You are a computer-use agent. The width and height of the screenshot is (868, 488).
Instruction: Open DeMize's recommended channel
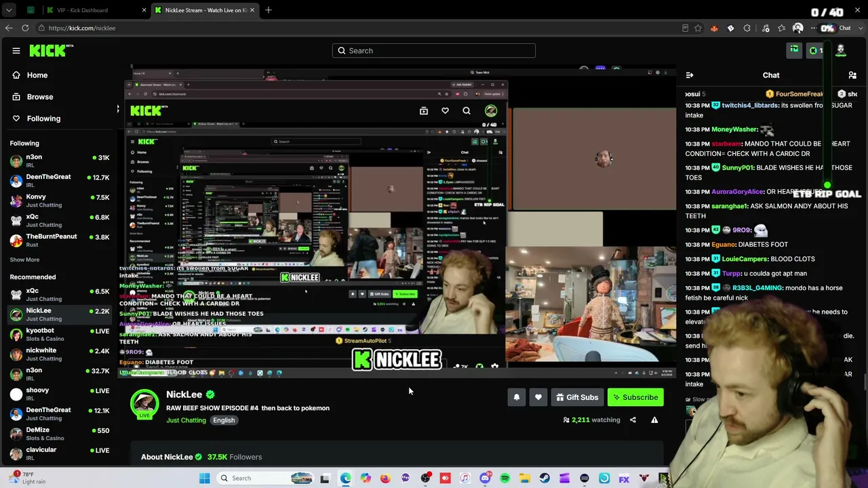click(60, 434)
